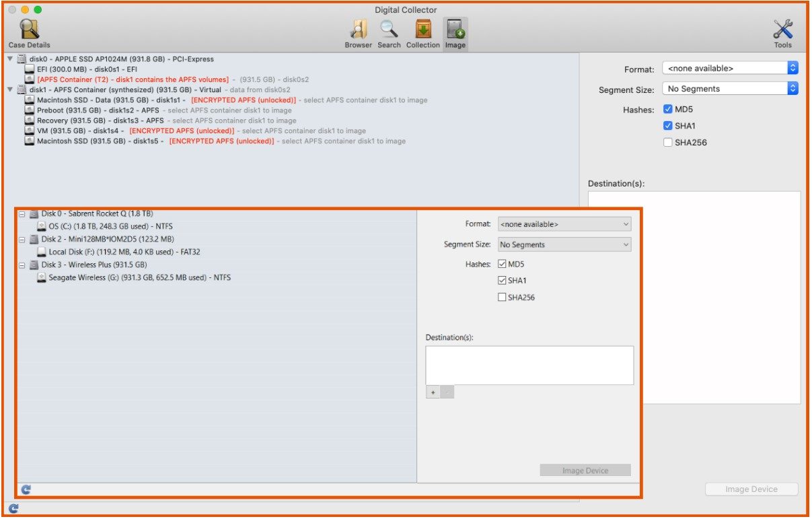This screenshot has height=519, width=812.
Task: Click Image Device button in macOS panel
Action: [751, 489]
